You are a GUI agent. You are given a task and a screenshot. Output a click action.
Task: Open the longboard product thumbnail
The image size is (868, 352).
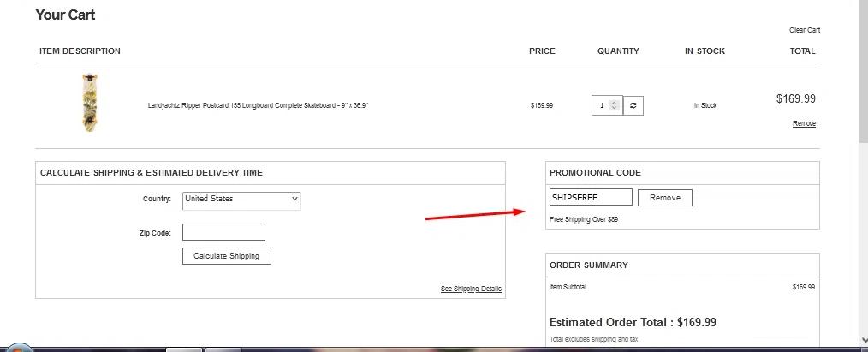tap(90, 103)
